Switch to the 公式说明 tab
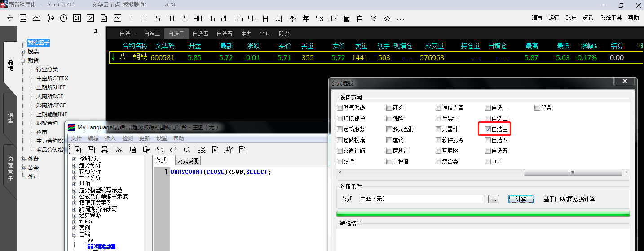Viewport: 644px width, 251px height. 188,160
